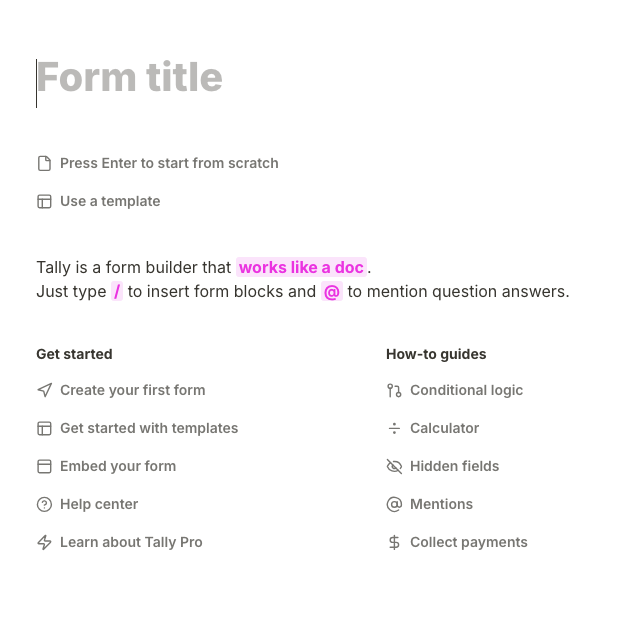The height and width of the screenshot is (641, 641).
Task: Click the template layout icon
Action: click(44, 201)
